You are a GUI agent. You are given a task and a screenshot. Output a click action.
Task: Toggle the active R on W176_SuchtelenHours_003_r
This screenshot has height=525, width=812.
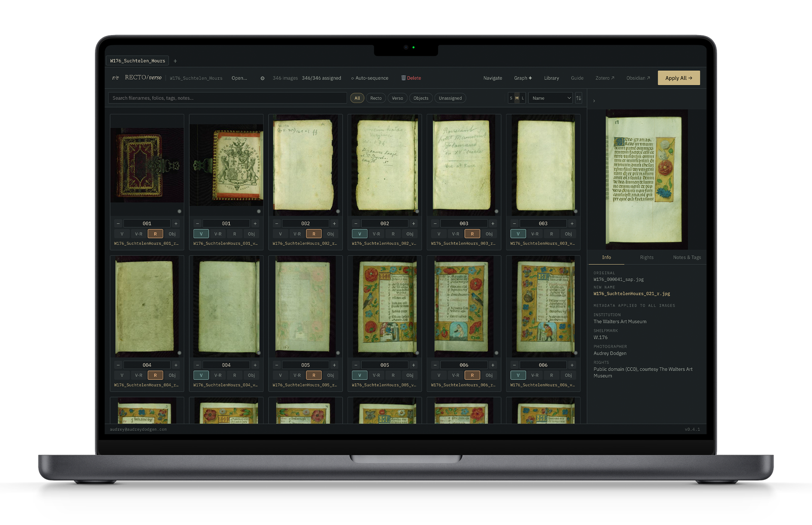coord(472,234)
